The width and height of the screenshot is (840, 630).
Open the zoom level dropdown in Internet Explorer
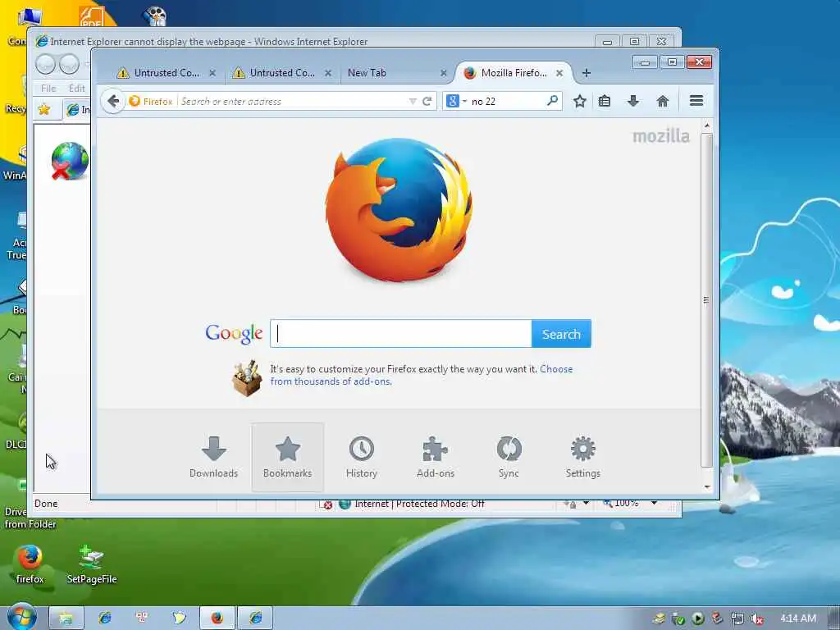point(654,503)
